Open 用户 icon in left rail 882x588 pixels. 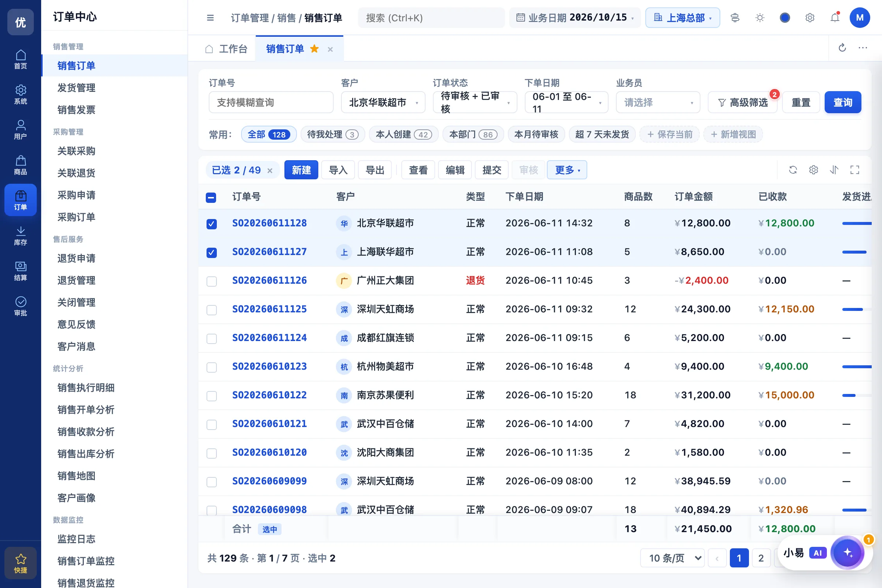click(21, 130)
